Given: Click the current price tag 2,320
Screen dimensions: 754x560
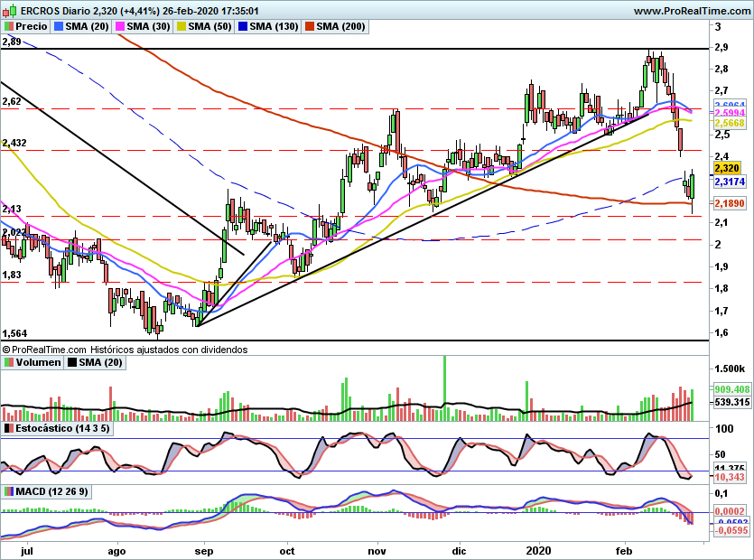Looking at the screenshot, I should (727, 168).
